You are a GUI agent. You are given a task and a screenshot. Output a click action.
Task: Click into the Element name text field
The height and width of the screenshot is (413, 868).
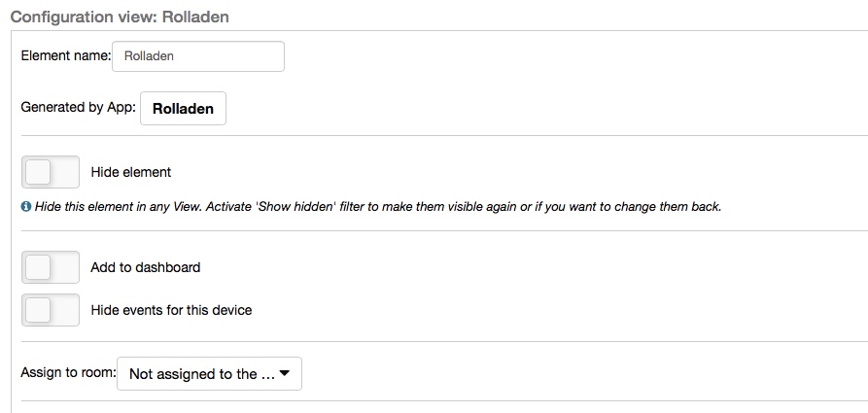(198, 56)
